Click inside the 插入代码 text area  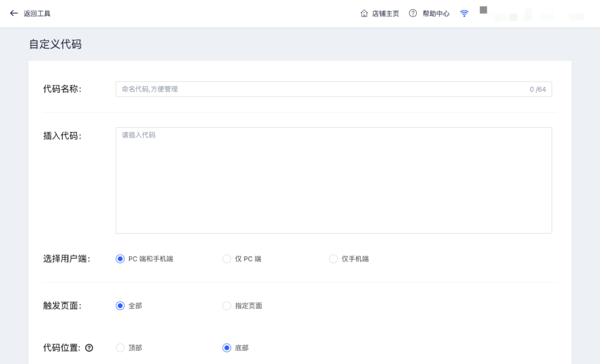pos(333,180)
